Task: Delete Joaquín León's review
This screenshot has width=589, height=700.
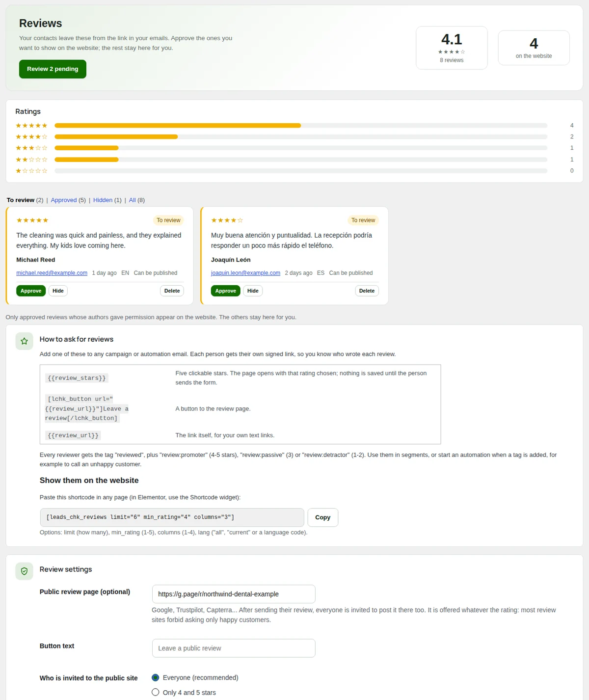Action: click(x=367, y=291)
